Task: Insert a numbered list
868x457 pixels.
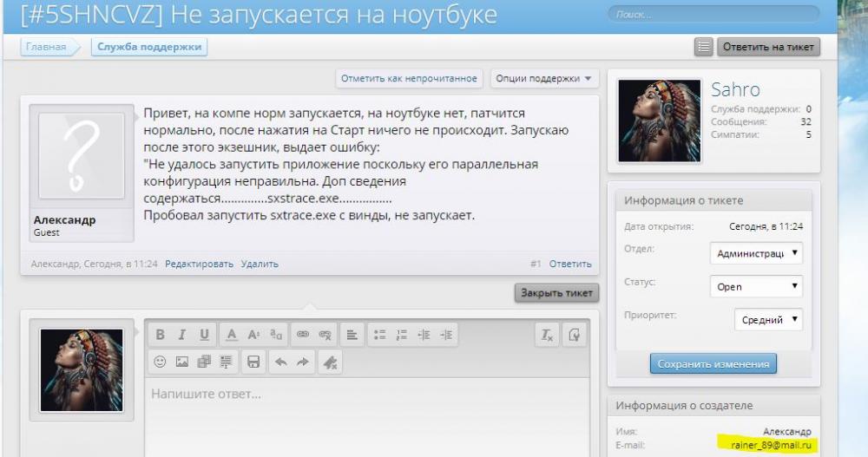Action: click(401, 335)
